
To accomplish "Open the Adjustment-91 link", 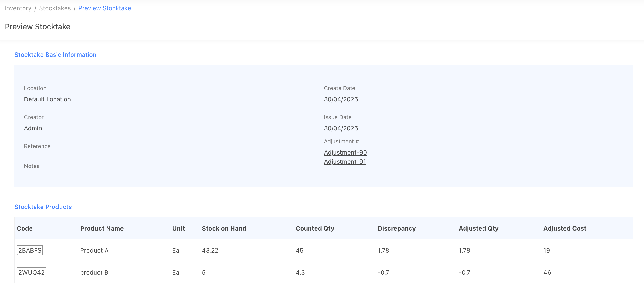I will (345, 162).
